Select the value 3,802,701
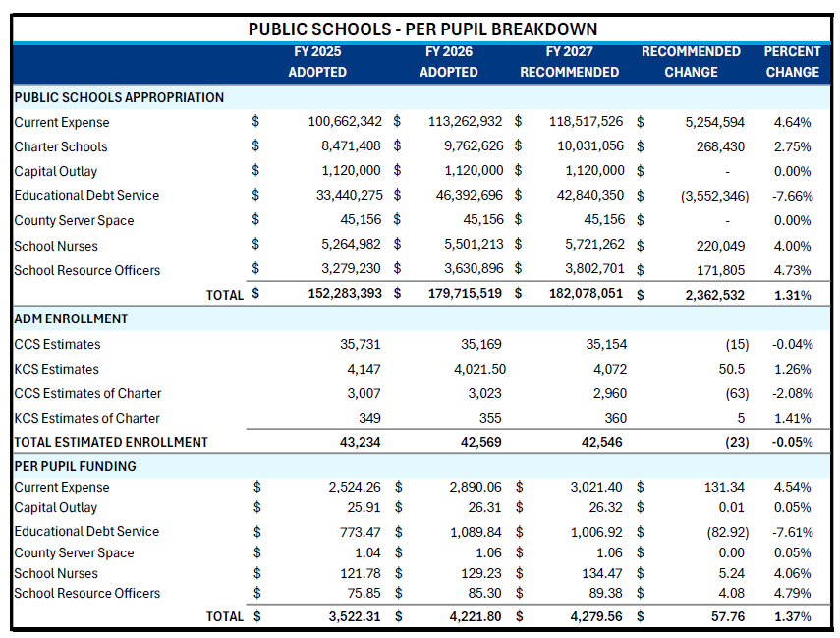The width and height of the screenshot is (840, 638). (594, 268)
